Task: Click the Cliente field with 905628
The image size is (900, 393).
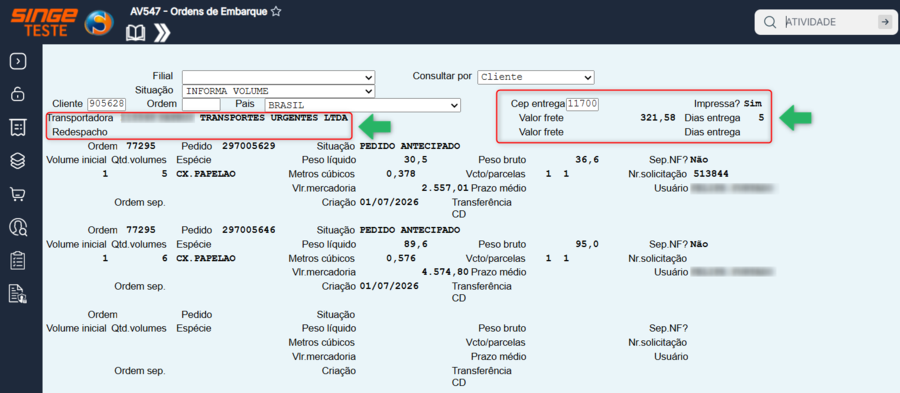Action: point(106,104)
